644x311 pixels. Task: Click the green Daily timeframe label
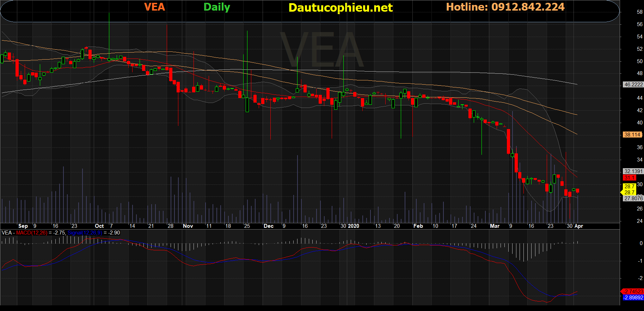[x=217, y=7]
